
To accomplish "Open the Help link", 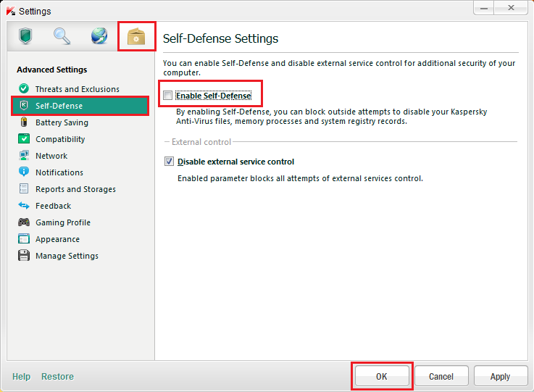I will 22,376.
